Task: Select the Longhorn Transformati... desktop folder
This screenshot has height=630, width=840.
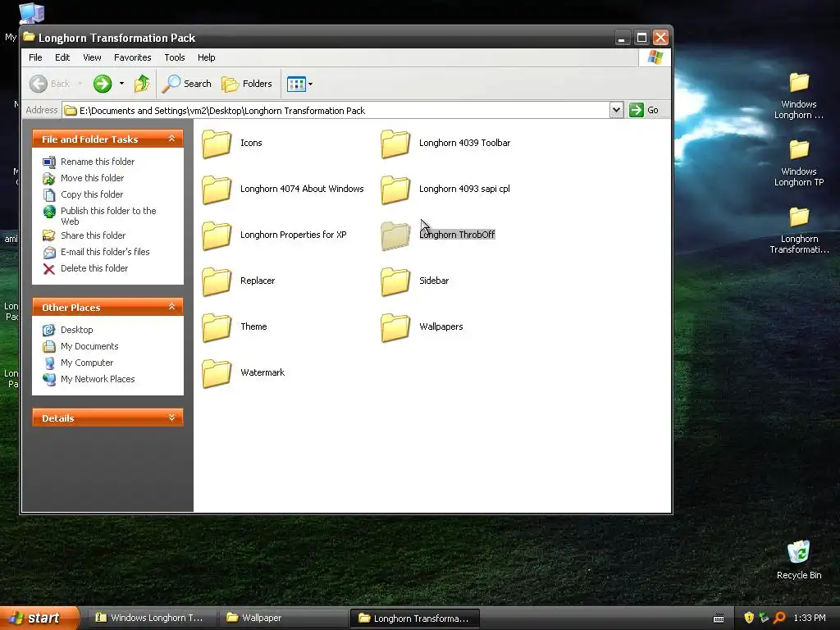Action: (x=799, y=231)
